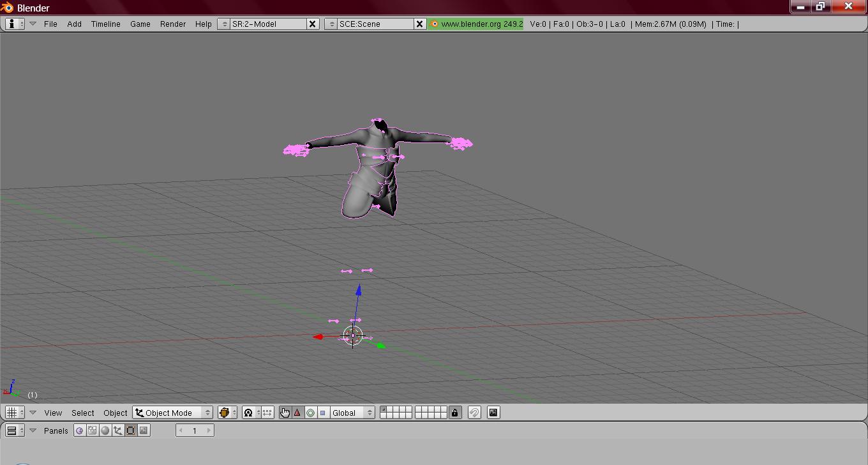This screenshot has height=465, width=868.
Task: Open the Scene context panel icon
Action: (x=144, y=431)
